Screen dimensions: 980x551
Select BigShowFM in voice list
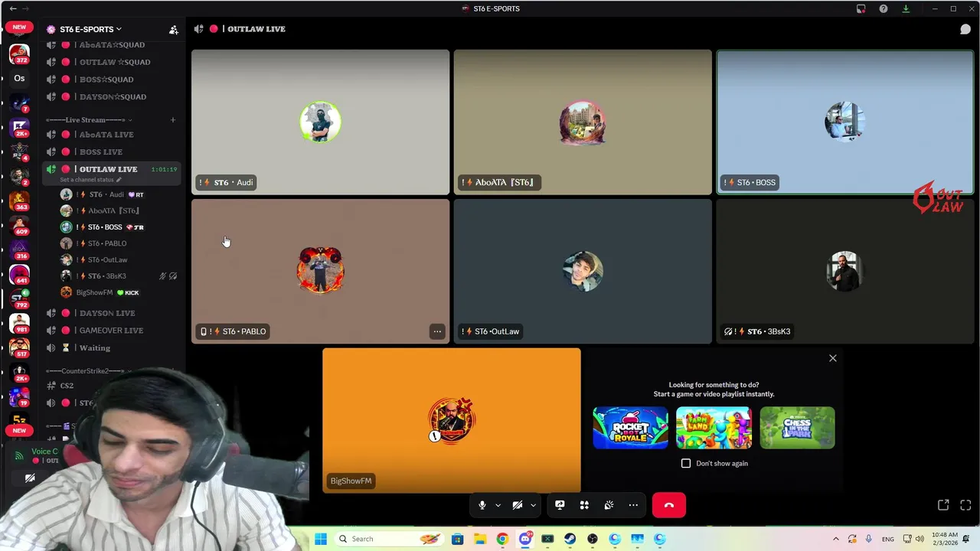point(119,292)
